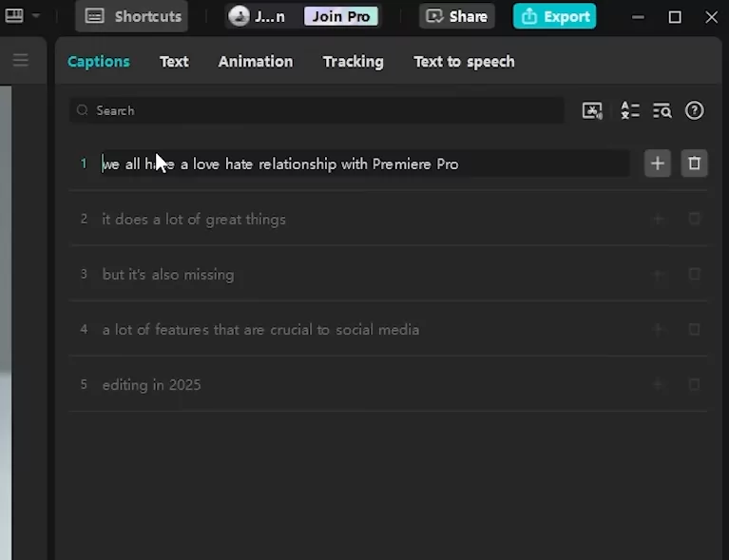Click the add caption plus icon on line 1
Viewport: 729px width, 560px height.
657,164
